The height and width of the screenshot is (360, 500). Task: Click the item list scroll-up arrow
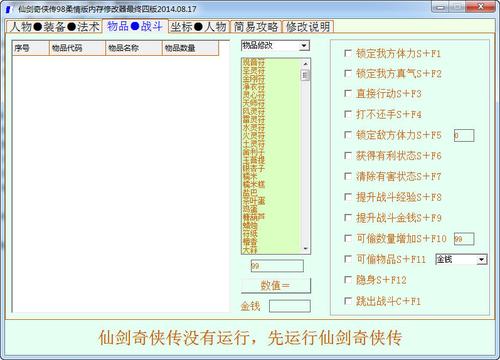point(305,63)
